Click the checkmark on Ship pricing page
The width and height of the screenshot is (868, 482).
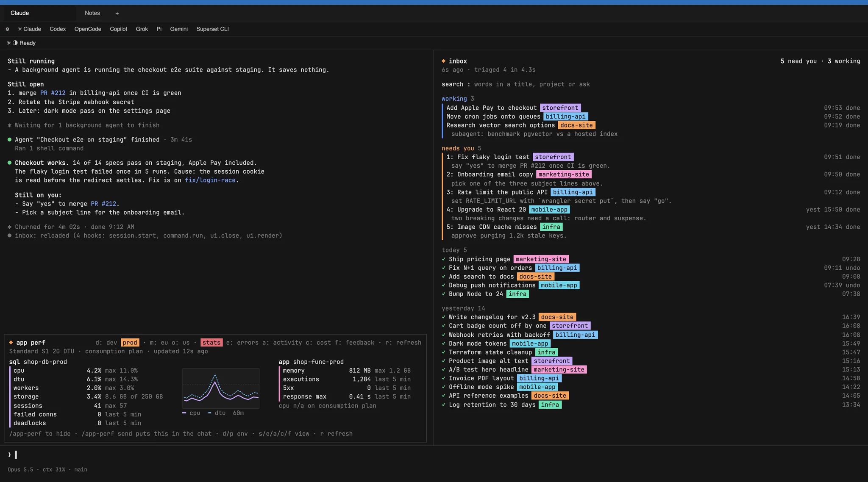point(444,259)
